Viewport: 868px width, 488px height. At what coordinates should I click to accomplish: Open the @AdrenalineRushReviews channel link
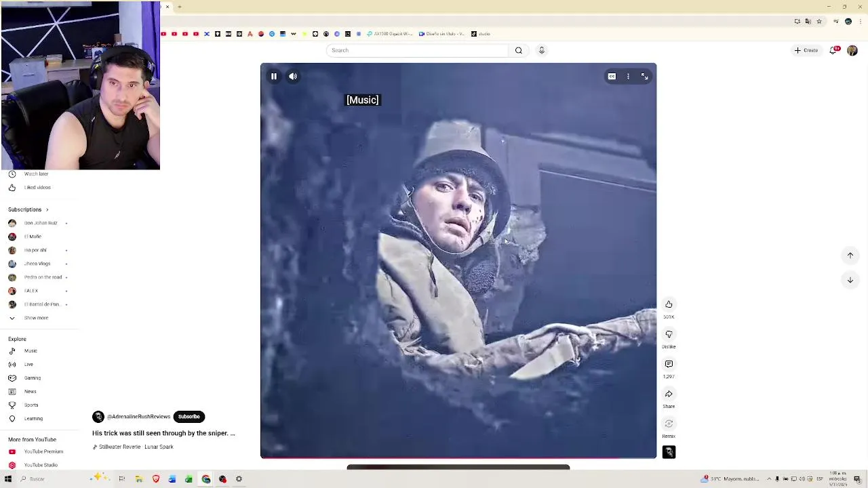pyautogui.click(x=138, y=417)
